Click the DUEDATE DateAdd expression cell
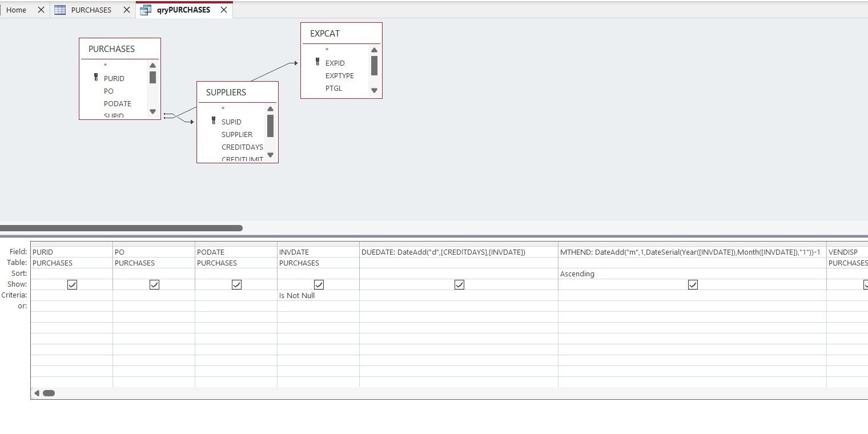 (459, 252)
